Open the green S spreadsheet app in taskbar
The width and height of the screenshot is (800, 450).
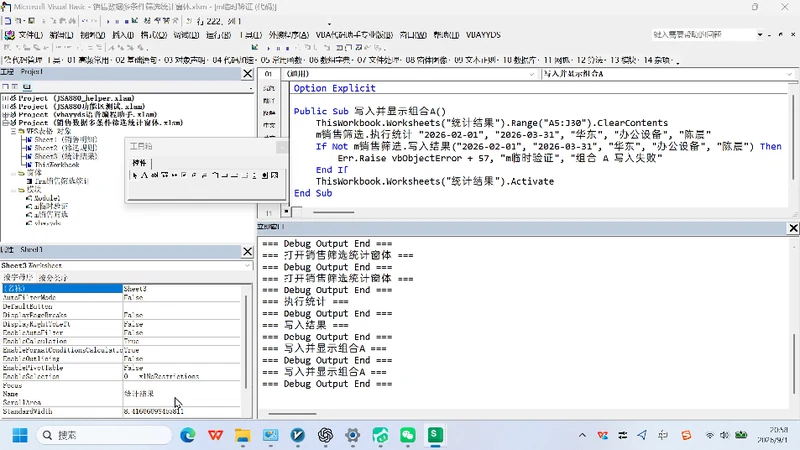[x=435, y=435]
